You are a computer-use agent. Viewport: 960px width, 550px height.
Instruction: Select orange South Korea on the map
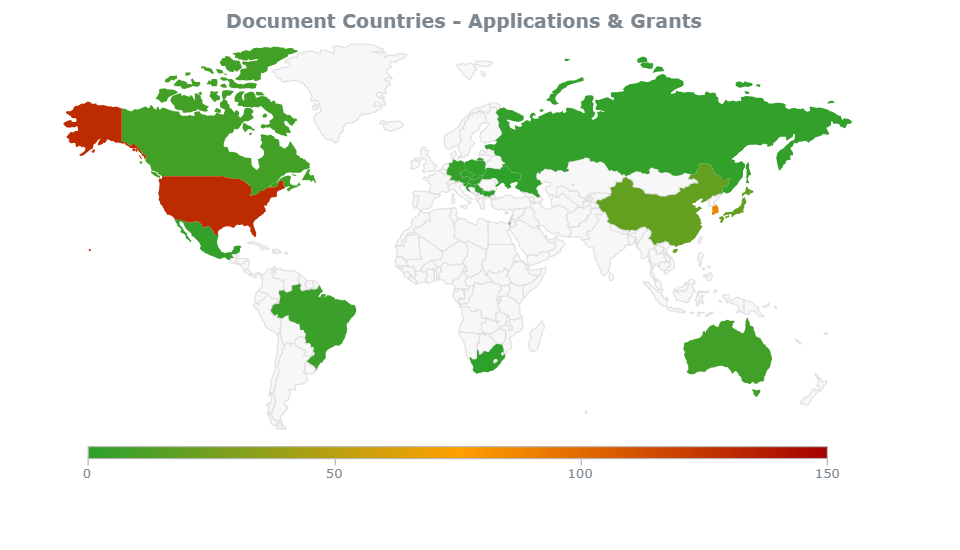(715, 210)
